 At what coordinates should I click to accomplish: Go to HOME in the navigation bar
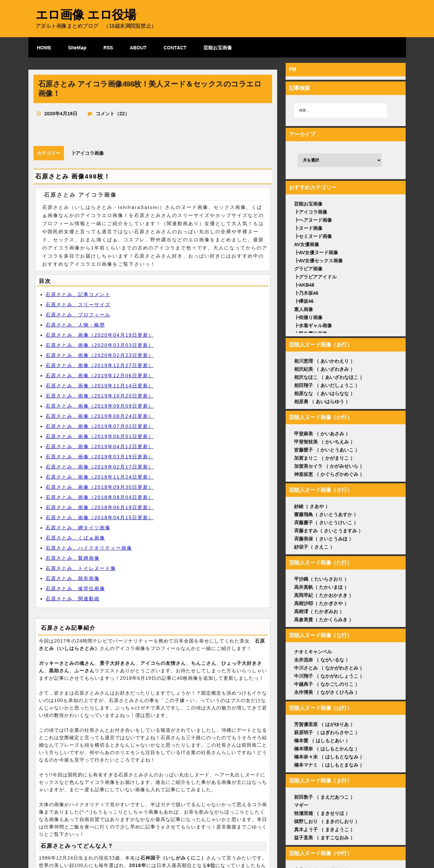[x=44, y=48]
